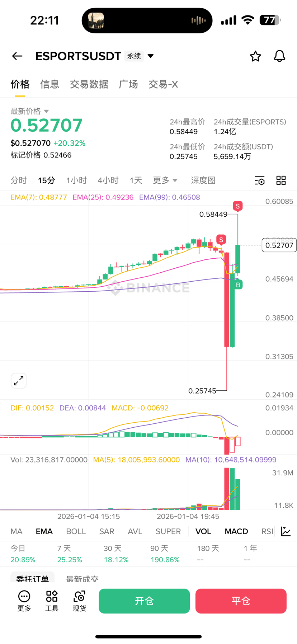Tap the top S sell marker

tap(237, 206)
